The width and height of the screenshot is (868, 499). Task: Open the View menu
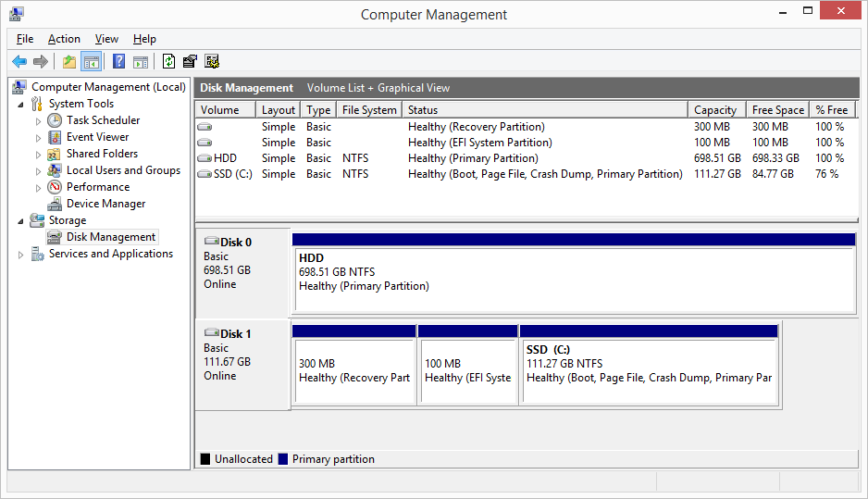click(106, 39)
